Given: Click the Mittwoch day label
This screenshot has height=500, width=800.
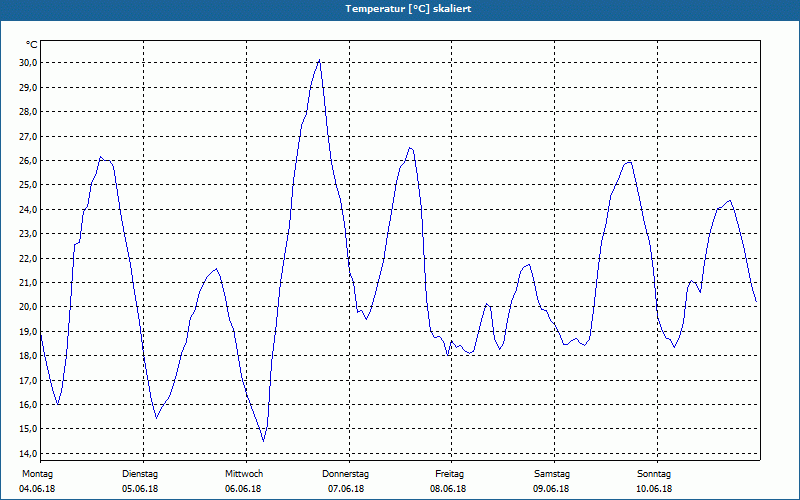Looking at the screenshot, I should (x=244, y=474).
